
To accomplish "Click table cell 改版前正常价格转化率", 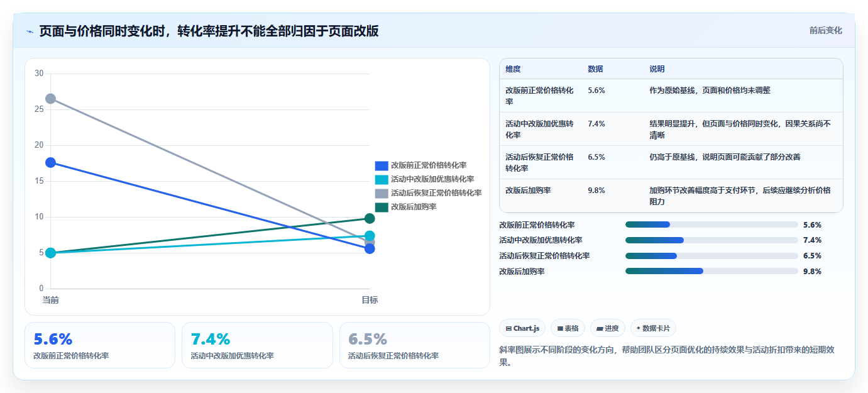I will pyautogui.click(x=539, y=96).
